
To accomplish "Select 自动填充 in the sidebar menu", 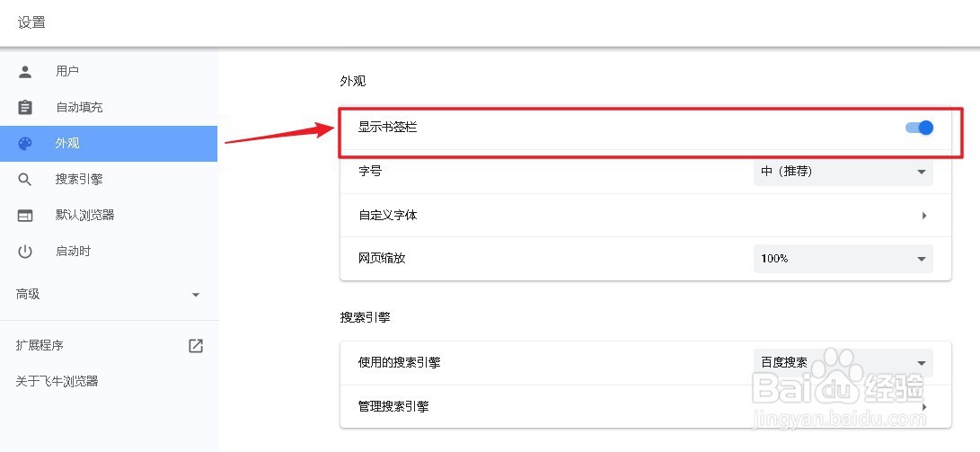I will point(79,107).
